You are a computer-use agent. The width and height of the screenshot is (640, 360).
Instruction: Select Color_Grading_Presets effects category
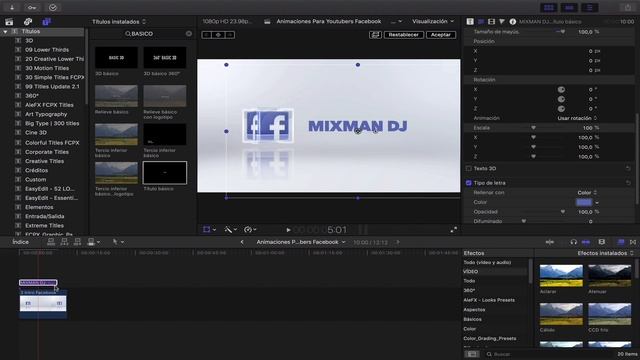click(490, 338)
